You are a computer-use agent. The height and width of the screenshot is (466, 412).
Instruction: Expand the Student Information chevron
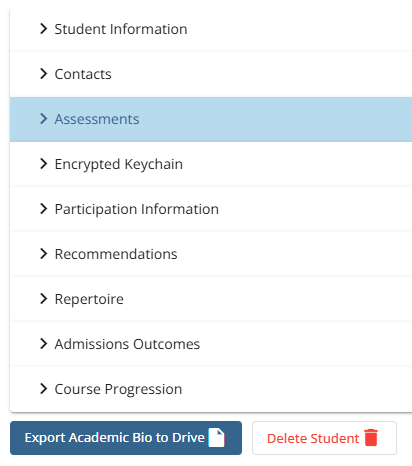click(x=43, y=29)
